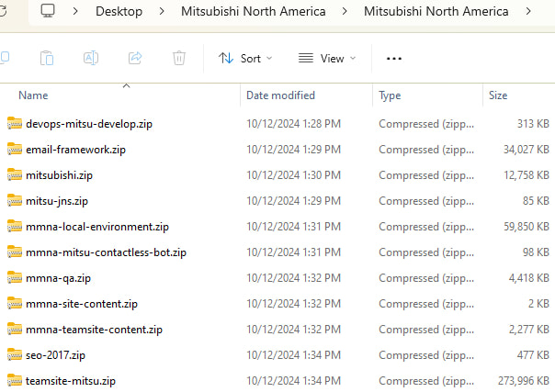Click the Delete trash icon
Viewport: 555px width, 392px height.
coord(179,58)
